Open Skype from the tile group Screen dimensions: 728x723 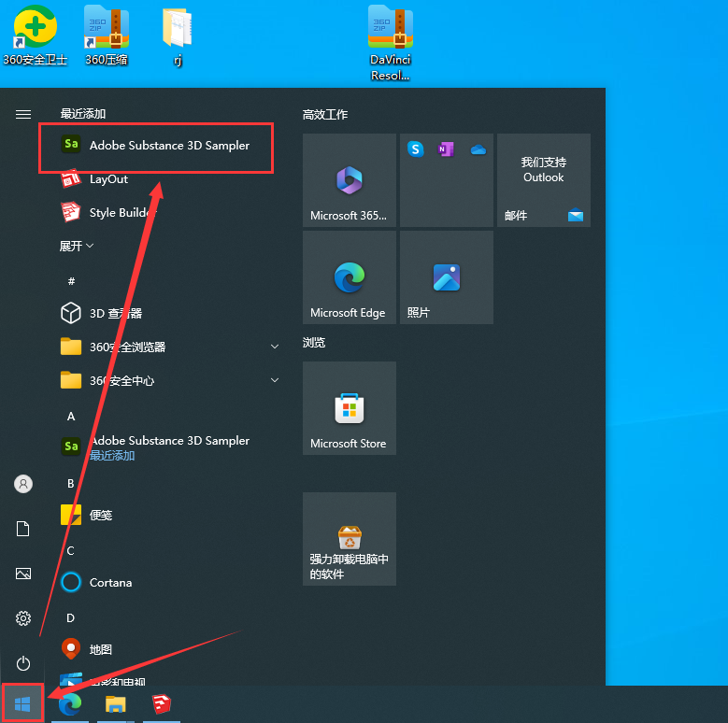[416, 149]
